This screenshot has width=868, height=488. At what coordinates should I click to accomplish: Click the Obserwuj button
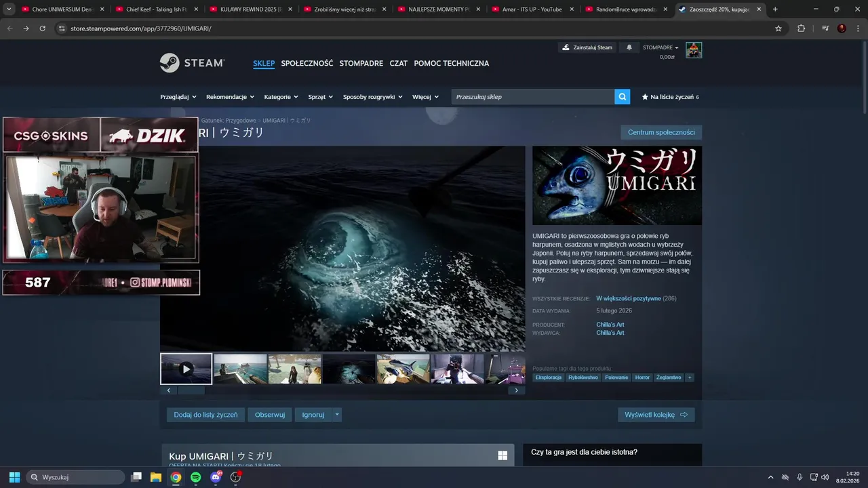tap(270, 415)
